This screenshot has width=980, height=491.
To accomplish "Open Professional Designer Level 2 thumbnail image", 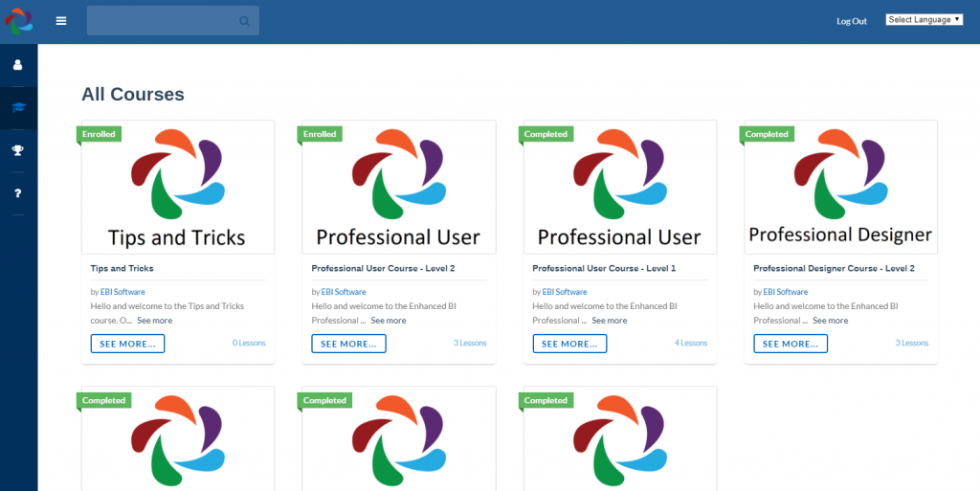I will point(840,188).
